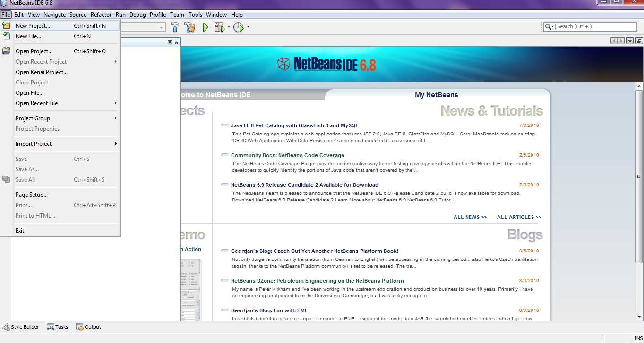Click the Clean and Build broom icon
Viewport: 644px width, 343px height.
pyautogui.click(x=190, y=27)
